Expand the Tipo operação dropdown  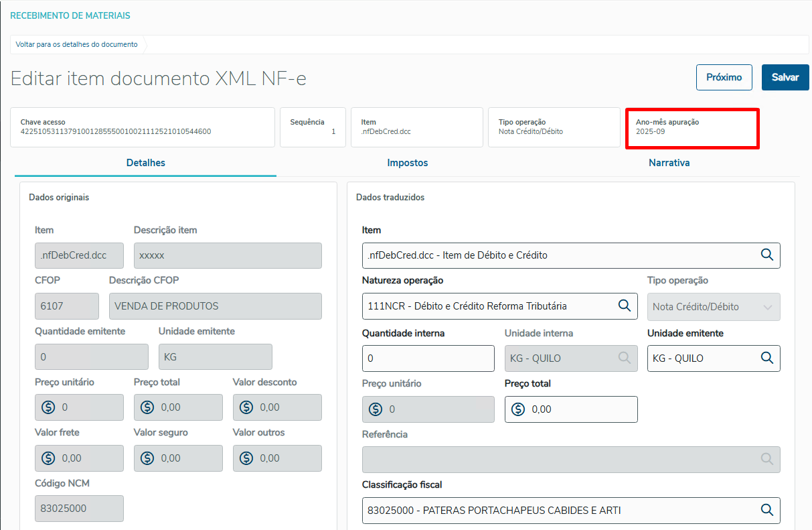coord(767,307)
